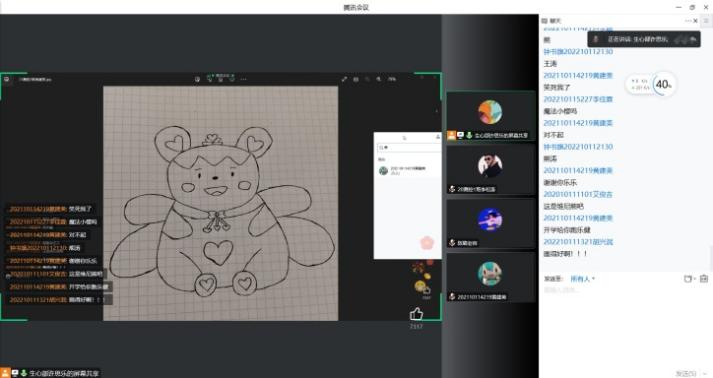Expand the 所有人 recipient dropdown

582,279
